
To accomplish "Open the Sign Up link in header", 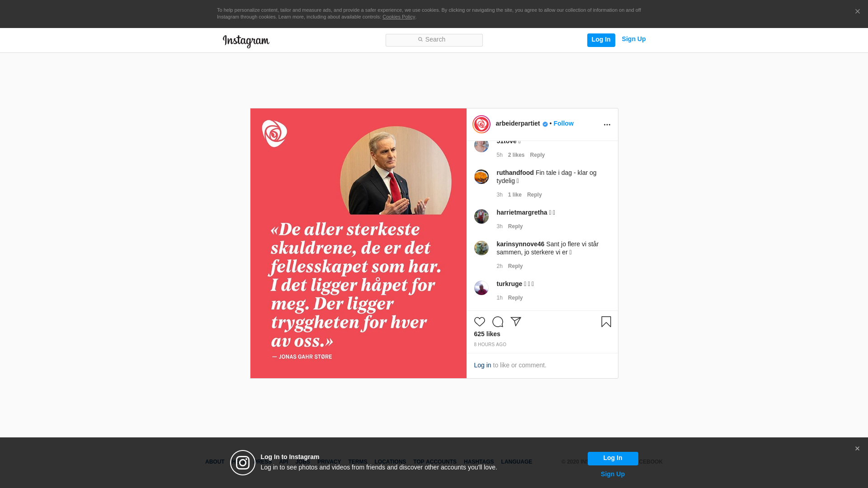I will click(x=633, y=39).
